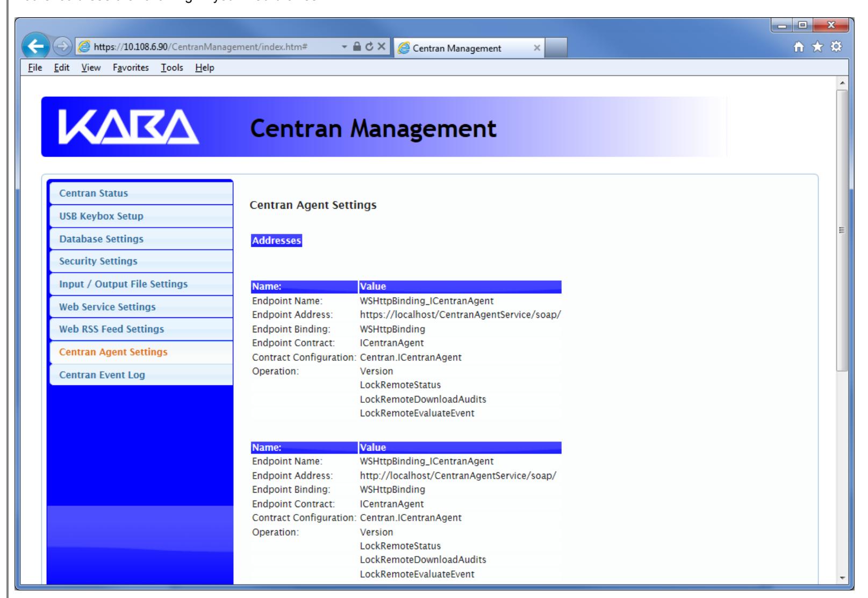868x598 pixels.
Task: Close the Centran Management tab
Action: coord(536,48)
